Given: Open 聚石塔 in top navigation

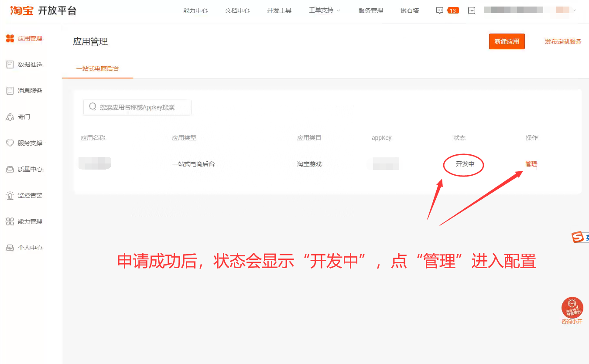Looking at the screenshot, I should click(x=410, y=10).
